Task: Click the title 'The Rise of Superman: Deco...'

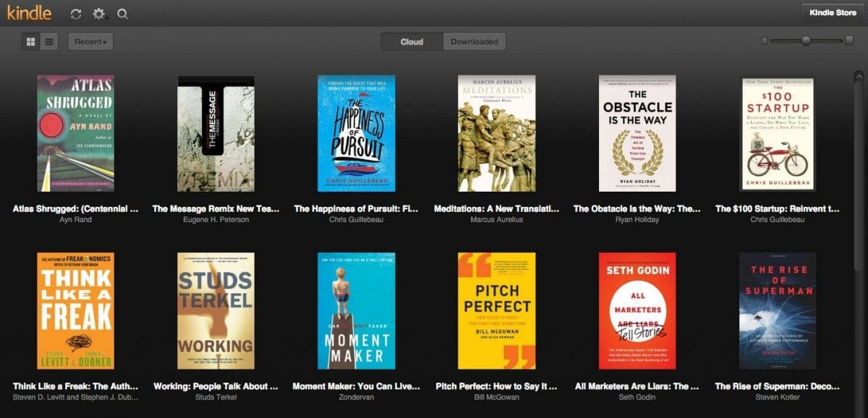Action: click(778, 386)
